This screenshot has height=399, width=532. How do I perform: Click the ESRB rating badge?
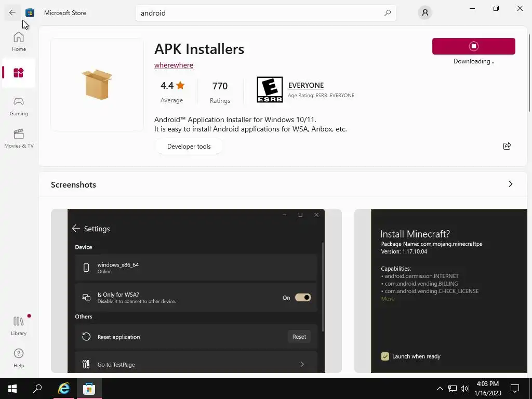[270, 89]
